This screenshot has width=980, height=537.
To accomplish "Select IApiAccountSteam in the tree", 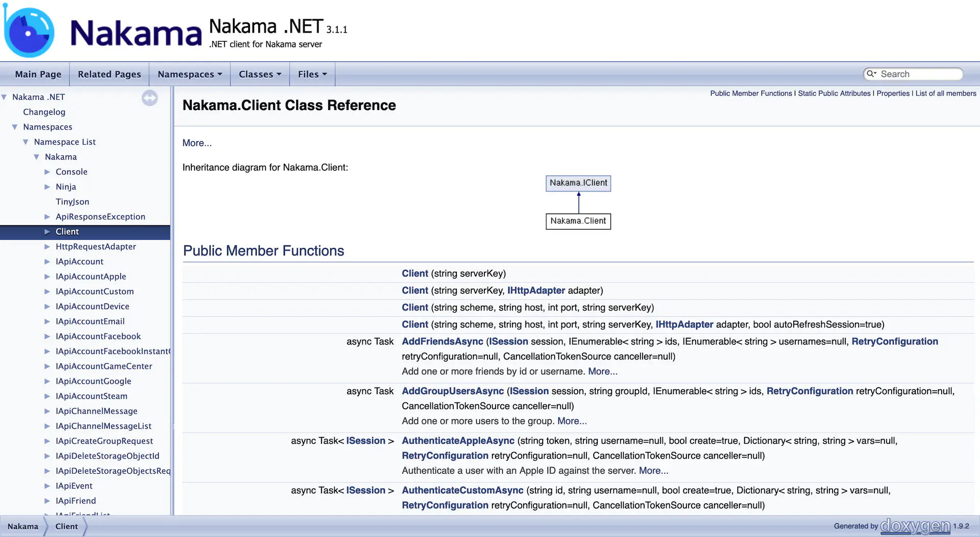I will (91, 396).
